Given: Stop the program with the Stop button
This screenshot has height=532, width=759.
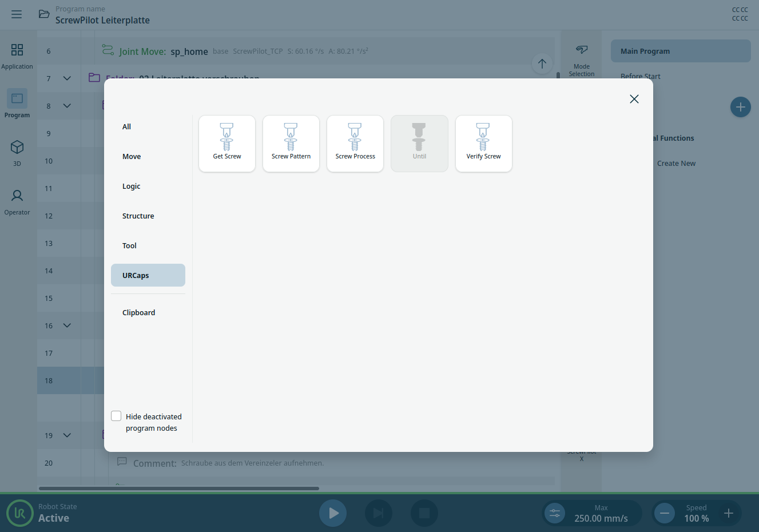Looking at the screenshot, I should 424,513.
